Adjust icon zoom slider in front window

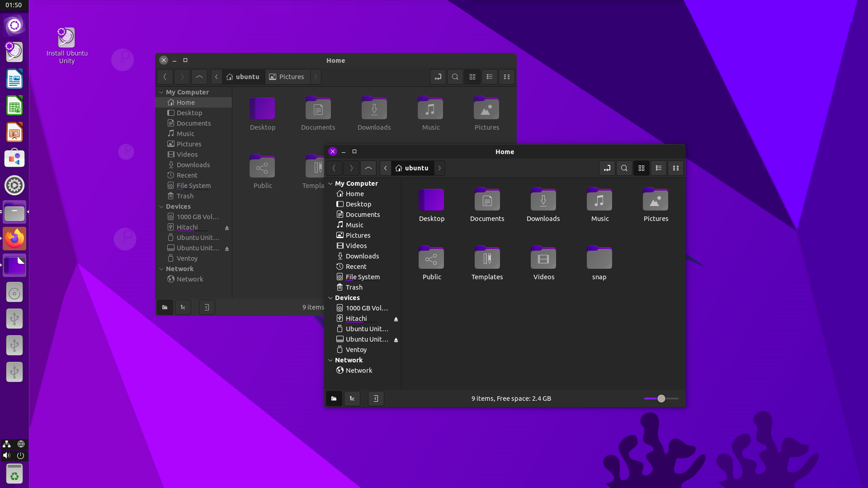661,399
